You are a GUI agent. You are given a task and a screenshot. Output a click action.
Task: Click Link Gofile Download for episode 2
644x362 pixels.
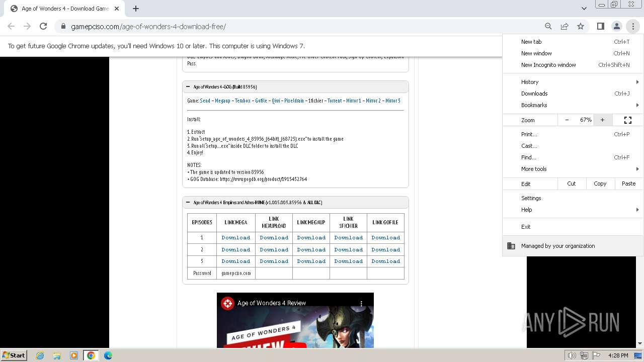(x=386, y=249)
